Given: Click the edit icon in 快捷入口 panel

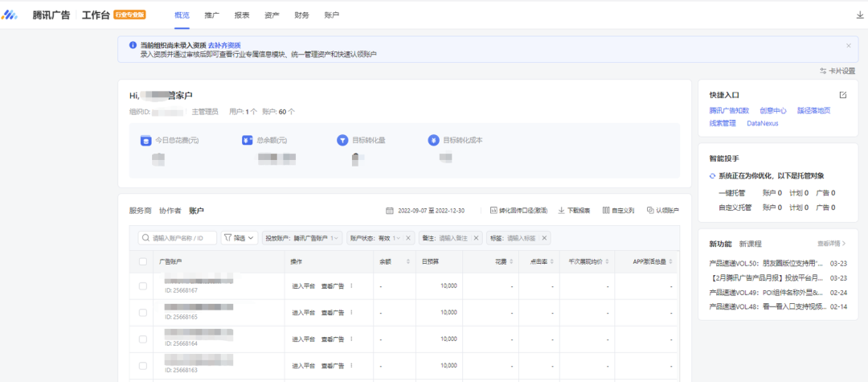Looking at the screenshot, I should tap(842, 95).
